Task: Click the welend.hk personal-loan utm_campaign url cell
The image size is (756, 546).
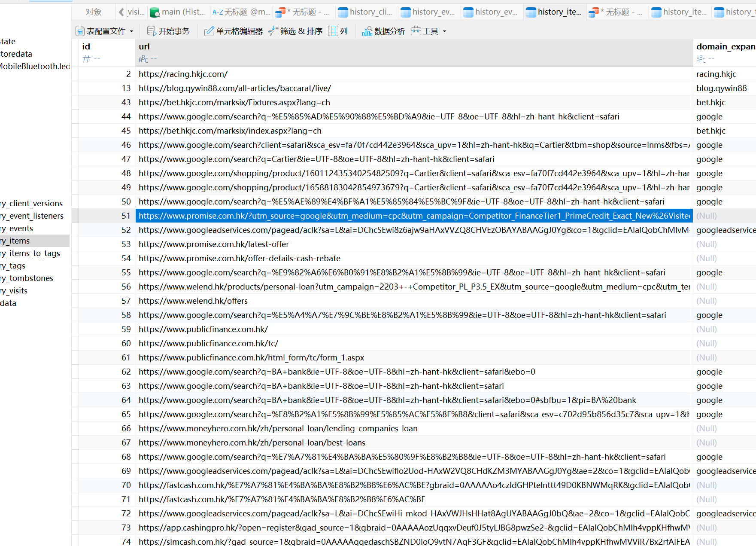Action: click(x=414, y=287)
